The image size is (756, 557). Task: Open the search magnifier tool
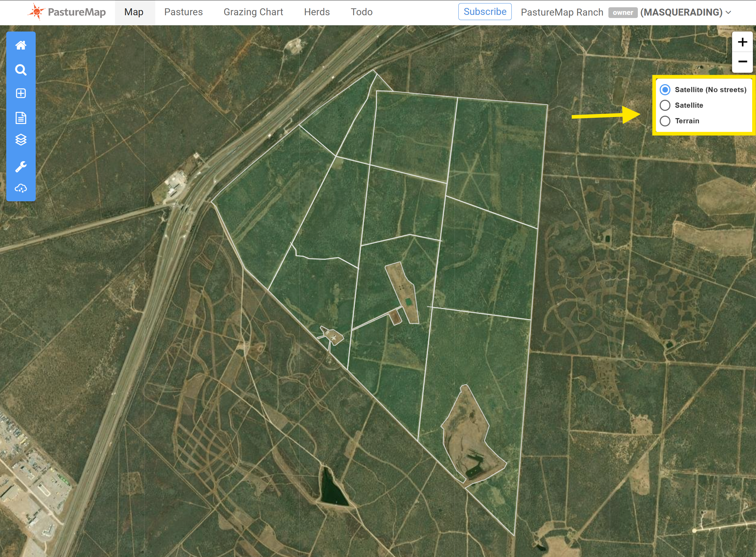point(21,70)
